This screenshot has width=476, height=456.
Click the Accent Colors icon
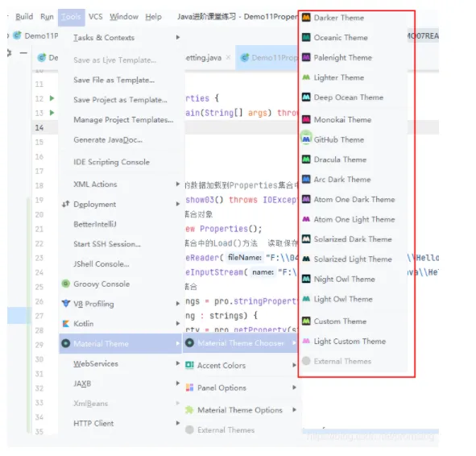click(x=189, y=365)
